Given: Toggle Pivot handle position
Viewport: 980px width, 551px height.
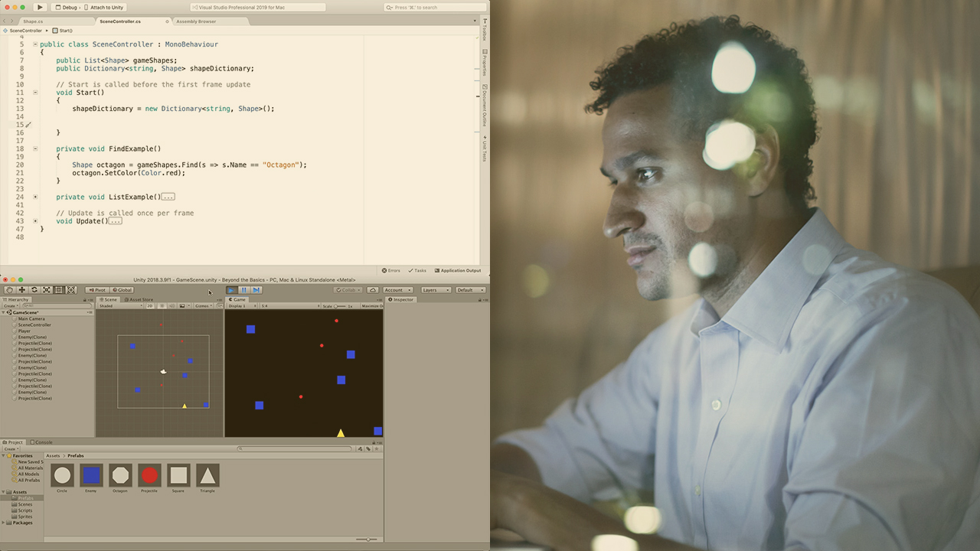Looking at the screenshot, I should (x=97, y=290).
